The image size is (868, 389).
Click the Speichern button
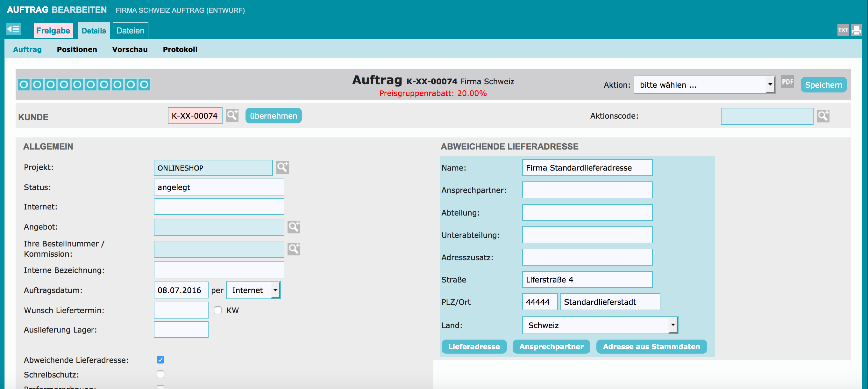[823, 85]
